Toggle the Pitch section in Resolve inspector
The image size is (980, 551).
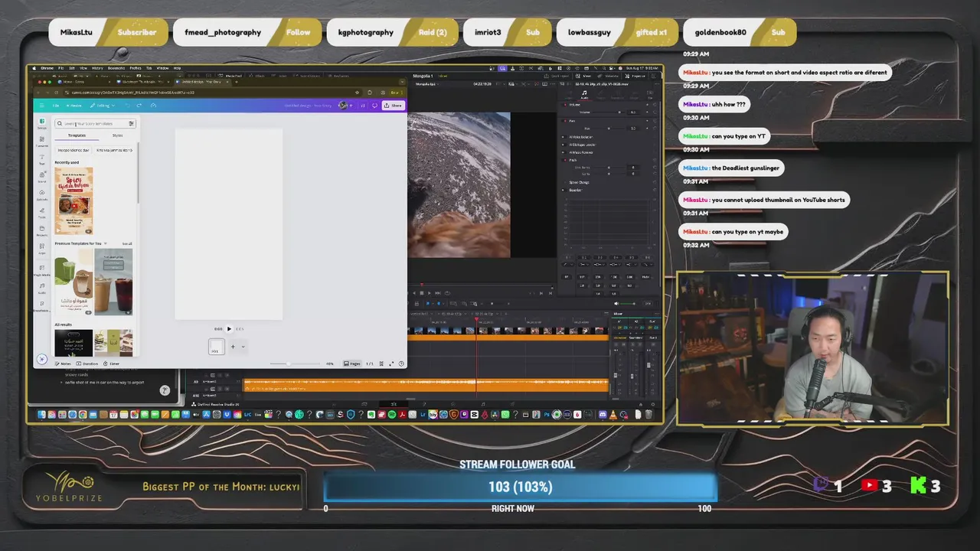[565, 160]
